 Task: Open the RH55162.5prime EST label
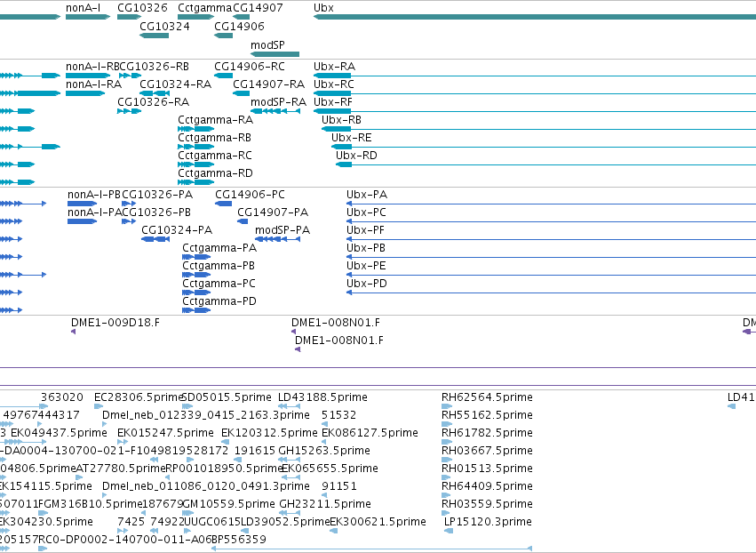point(487,415)
